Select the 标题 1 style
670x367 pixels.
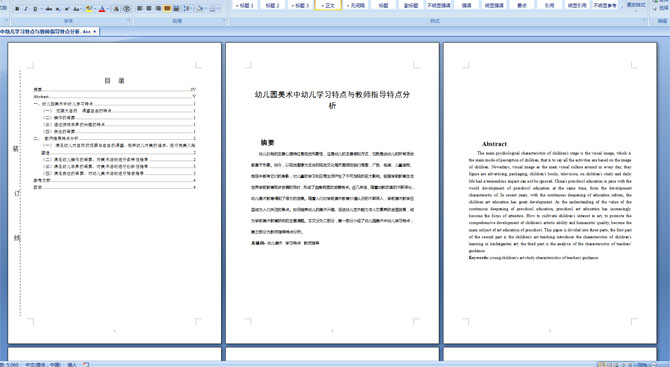click(x=245, y=5)
